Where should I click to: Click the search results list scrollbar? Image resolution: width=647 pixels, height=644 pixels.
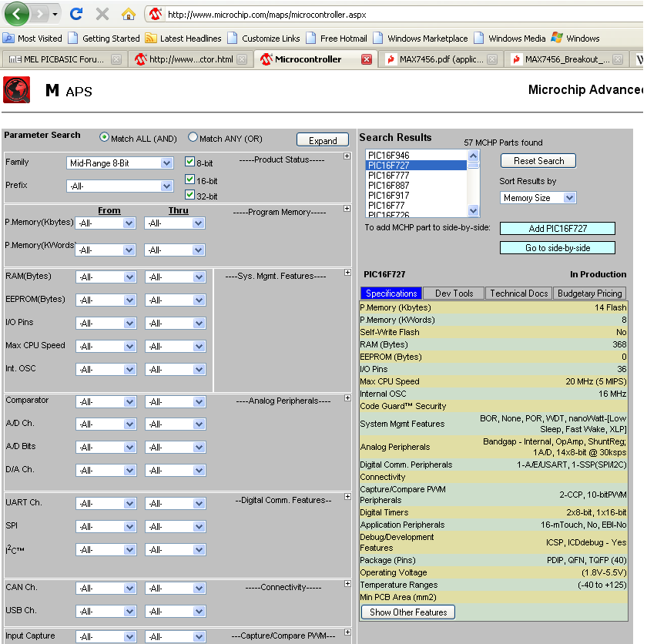pos(473,185)
